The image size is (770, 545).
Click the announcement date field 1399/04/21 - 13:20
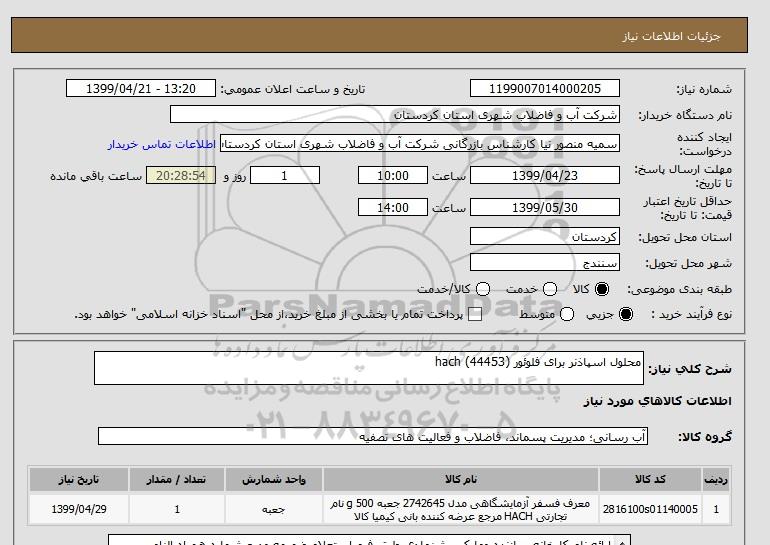(x=141, y=89)
